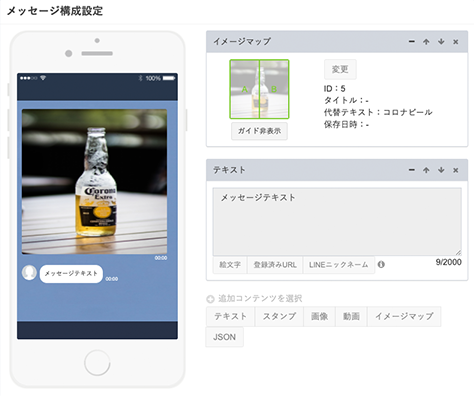This screenshot has height=396, width=474.
Task: Click the ID：5 text
Action: (x=334, y=89)
